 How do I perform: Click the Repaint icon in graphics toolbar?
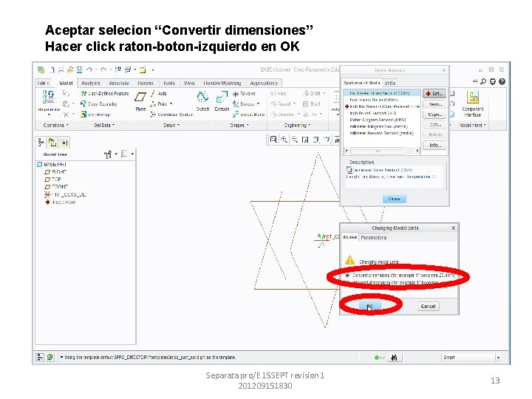305,140
